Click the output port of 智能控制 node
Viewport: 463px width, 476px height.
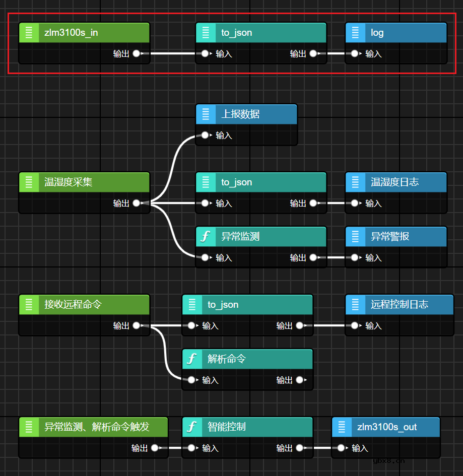[x=300, y=448]
